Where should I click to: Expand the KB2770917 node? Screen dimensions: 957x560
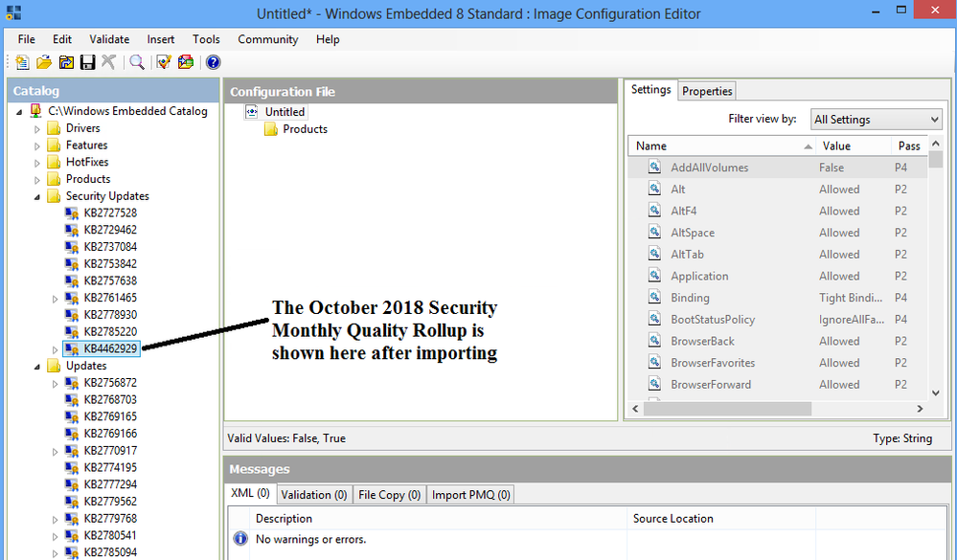[x=55, y=452]
